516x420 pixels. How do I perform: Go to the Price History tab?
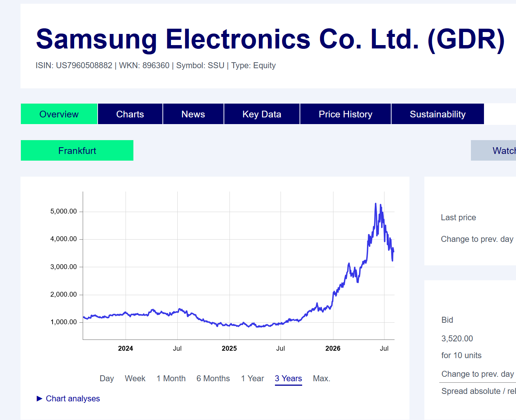345,114
